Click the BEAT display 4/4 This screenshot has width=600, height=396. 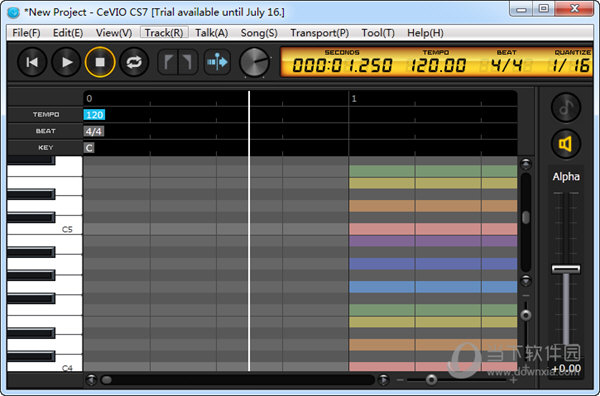[506, 65]
